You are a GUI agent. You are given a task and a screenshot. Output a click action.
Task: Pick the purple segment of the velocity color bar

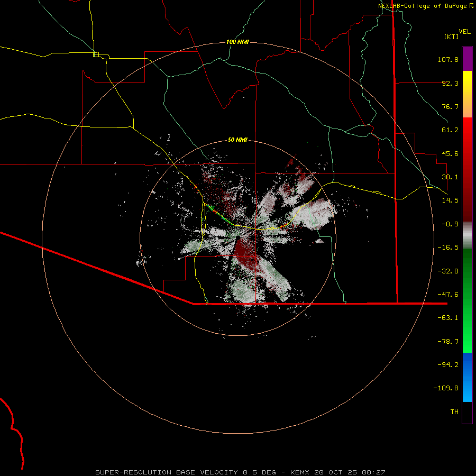(x=467, y=59)
